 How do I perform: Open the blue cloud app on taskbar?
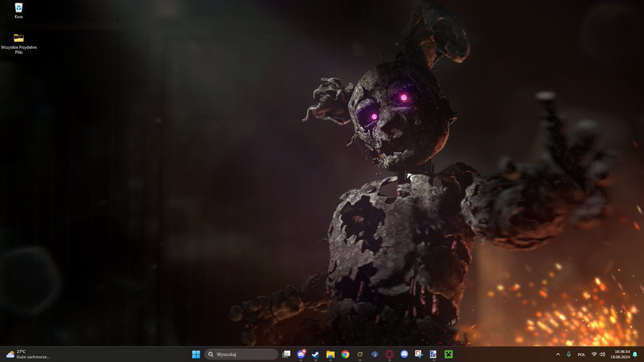point(404,354)
